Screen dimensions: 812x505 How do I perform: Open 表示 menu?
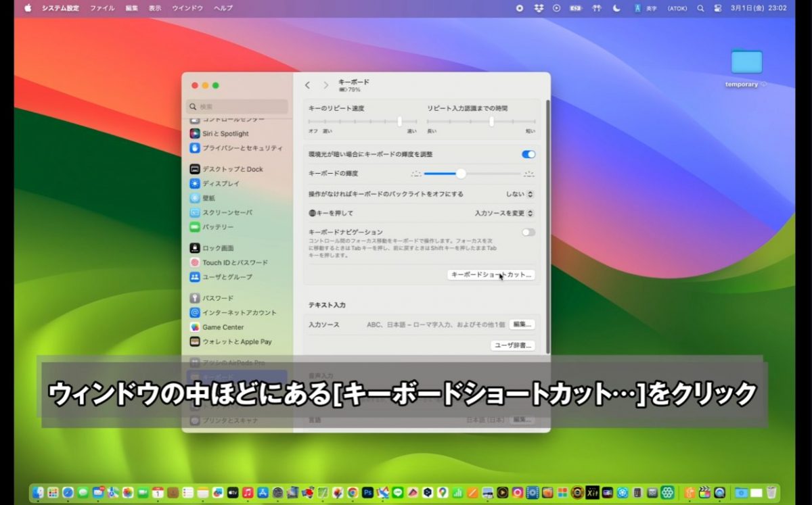(x=155, y=8)
